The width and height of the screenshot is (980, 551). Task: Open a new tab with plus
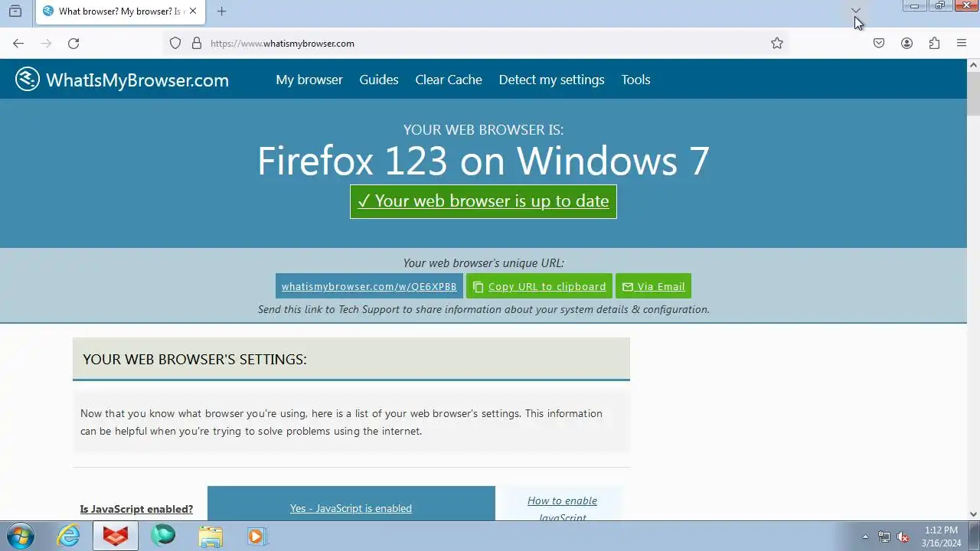click(221, 11)
